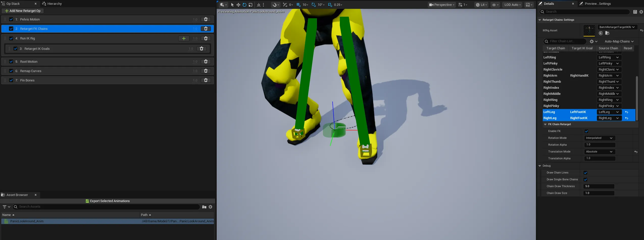The height and width of the screenshot is (240, 644).
Task: Open Asset Browser view settings gear
Action: (210, 207)
